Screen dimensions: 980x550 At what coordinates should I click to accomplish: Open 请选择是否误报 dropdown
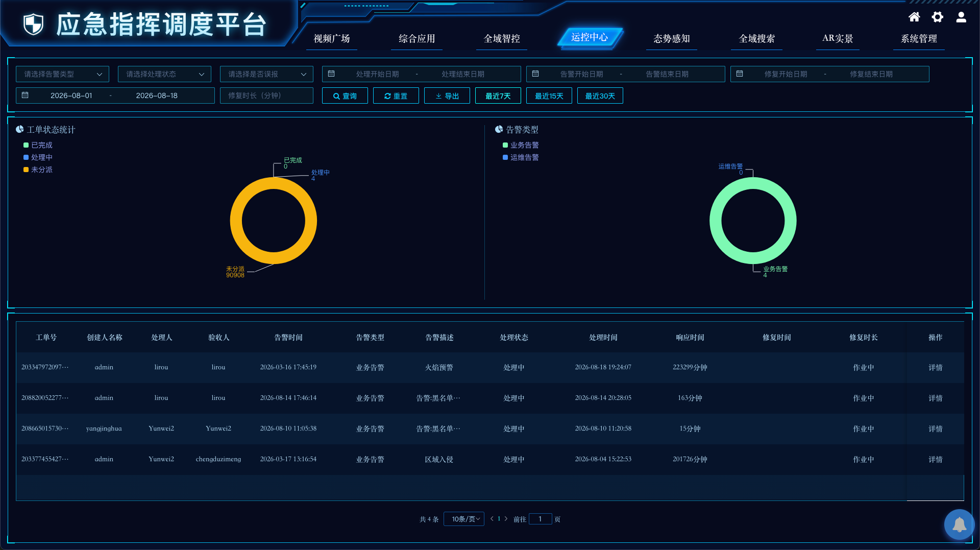coord(266,74)
